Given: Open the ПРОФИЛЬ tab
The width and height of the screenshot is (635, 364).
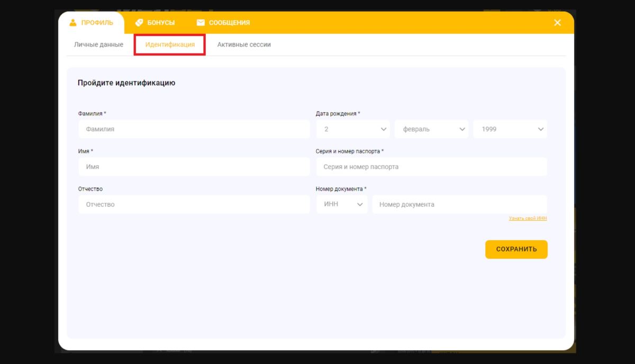Looking at the screenshot, I should coord(97,23).
